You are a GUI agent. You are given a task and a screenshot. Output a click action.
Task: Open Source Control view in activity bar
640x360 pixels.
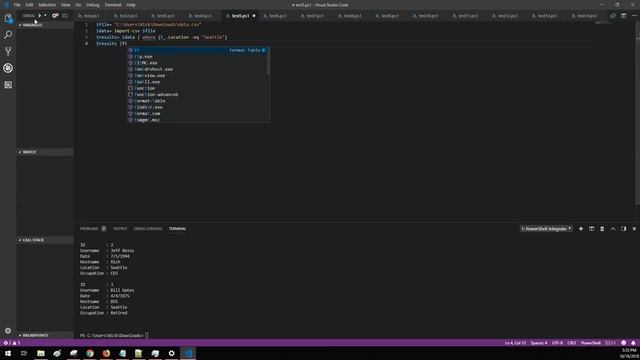point(8,51)
